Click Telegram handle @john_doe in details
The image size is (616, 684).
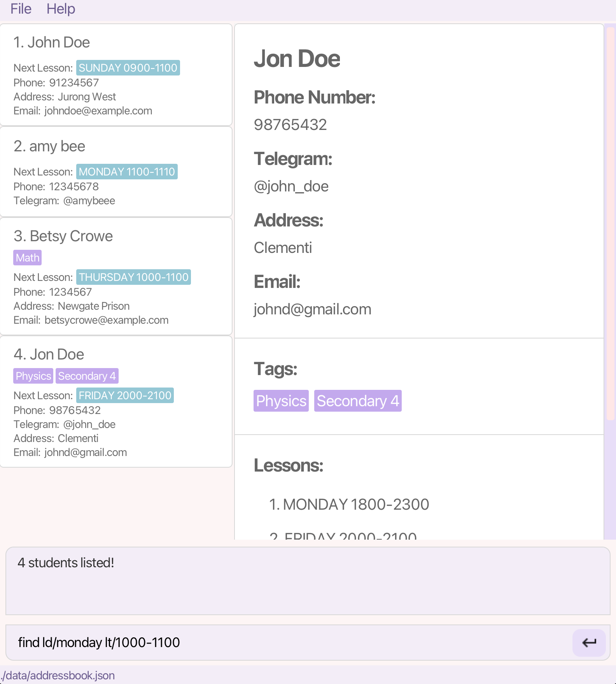pyautogui.click(x=291, y=186)
